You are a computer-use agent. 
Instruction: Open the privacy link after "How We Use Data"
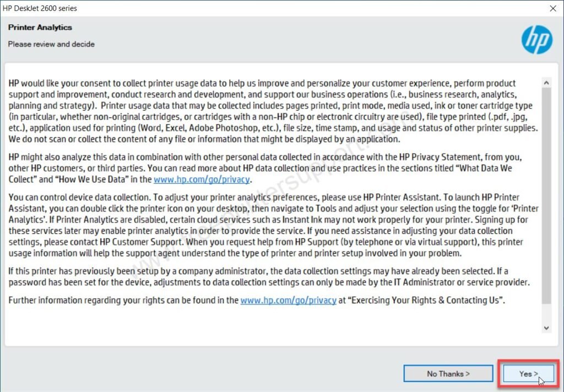(202, 179)
